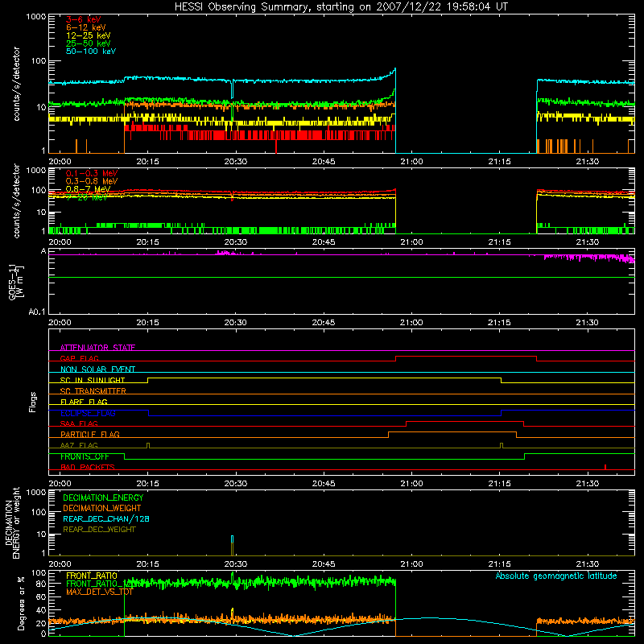Click the DECIMATION ENERGY or weight axis title

pos(12,522)
